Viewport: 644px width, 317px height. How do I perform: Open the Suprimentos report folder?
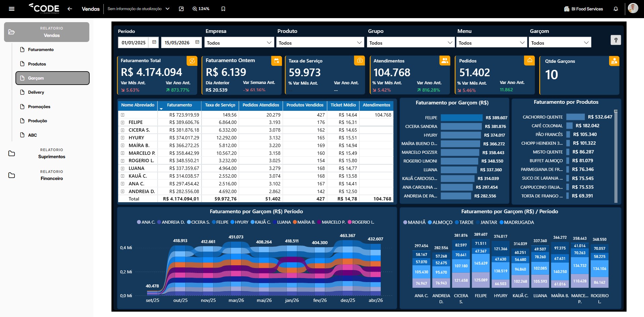(x=47, y=153)
